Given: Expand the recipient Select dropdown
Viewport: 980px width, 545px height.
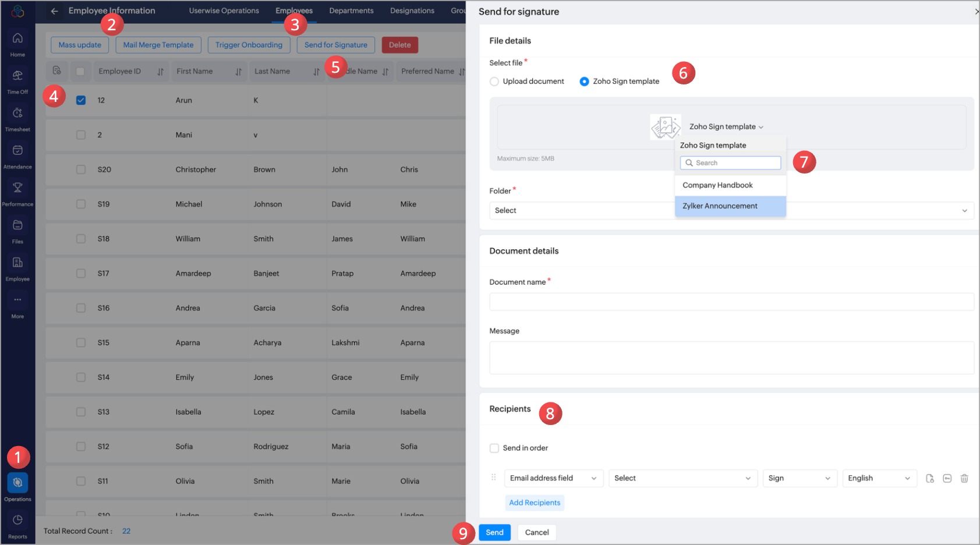Looking at the screenshot, I should (x=683, y=478).
